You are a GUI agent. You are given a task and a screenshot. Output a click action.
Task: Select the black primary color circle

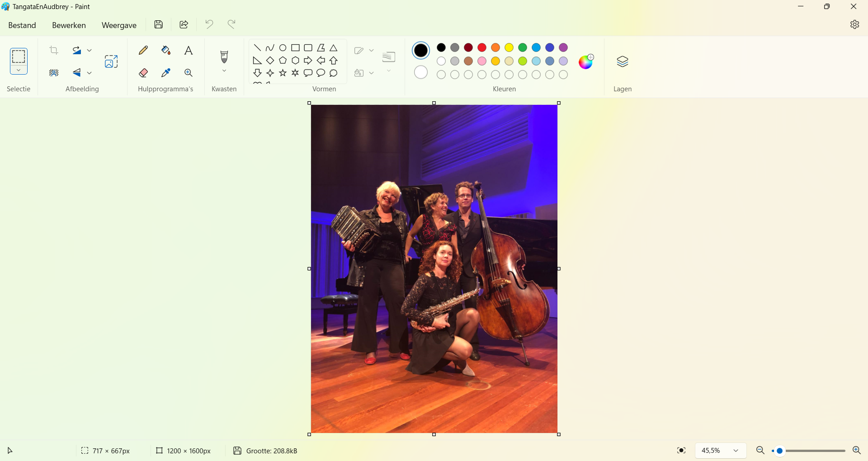tap(421, 50)
